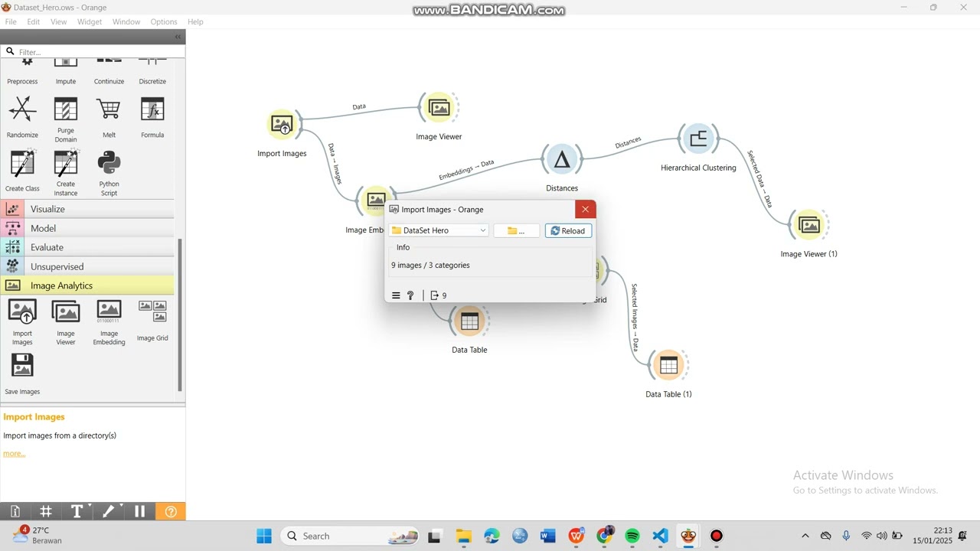980x551 pixels.
Task: Expand the Unsupervised category
Action: tap(87, 266)
